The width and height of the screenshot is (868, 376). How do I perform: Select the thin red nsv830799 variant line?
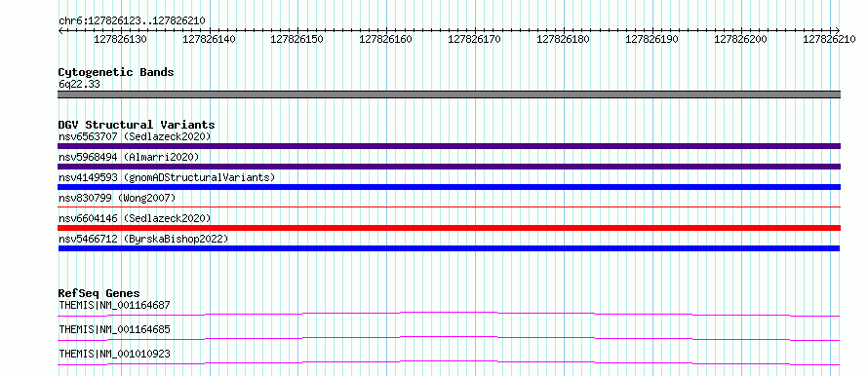[x=450, y=207]
